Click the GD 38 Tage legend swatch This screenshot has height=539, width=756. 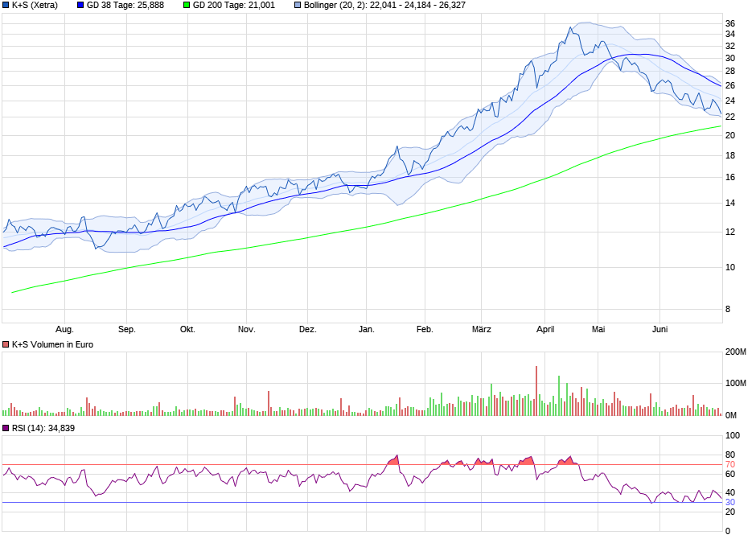pyautogui.click(x=80, y=6)
